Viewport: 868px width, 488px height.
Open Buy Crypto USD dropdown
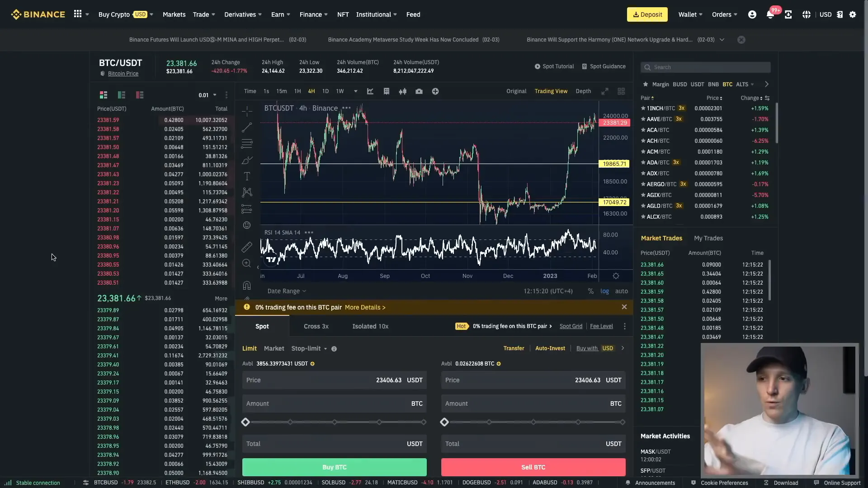[x=126, y=14]
